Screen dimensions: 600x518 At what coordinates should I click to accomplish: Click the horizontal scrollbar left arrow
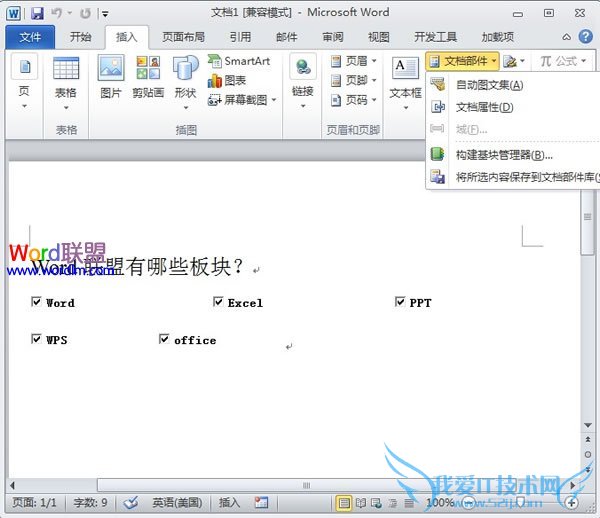(x=13, y=485)
